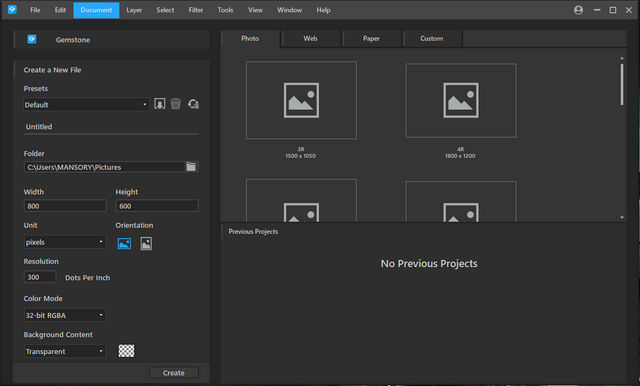Click the Width field showing 800
This screenshot has height=386, width=640.
click(x=65, y=206)
